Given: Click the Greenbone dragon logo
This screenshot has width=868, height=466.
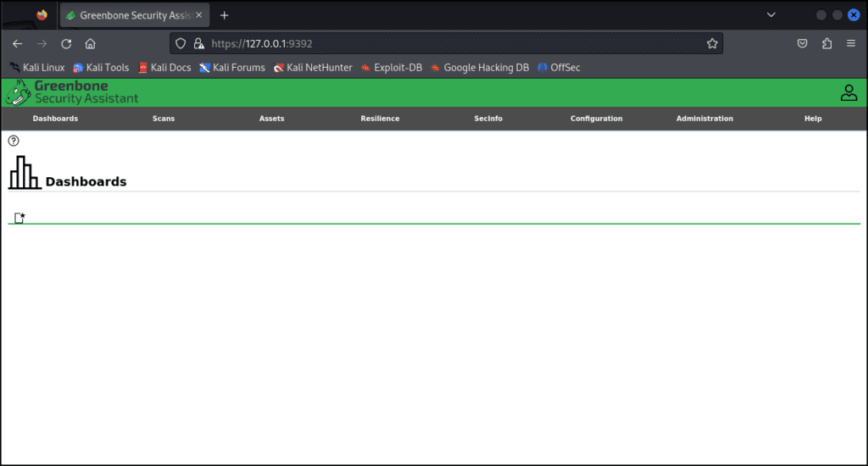Looking at the screenshot, I should (x=18, y=92).
